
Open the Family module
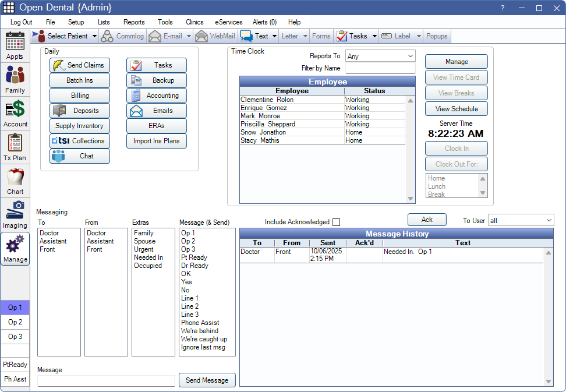15,79
